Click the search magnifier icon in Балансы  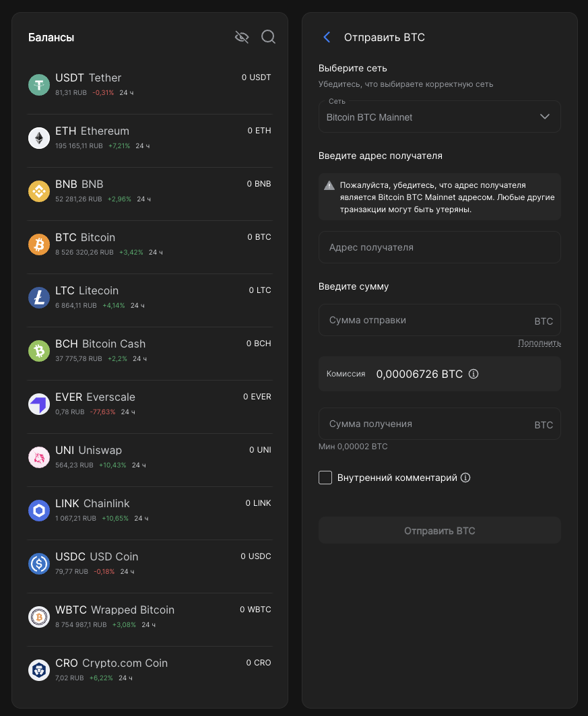tap(268, 37)
